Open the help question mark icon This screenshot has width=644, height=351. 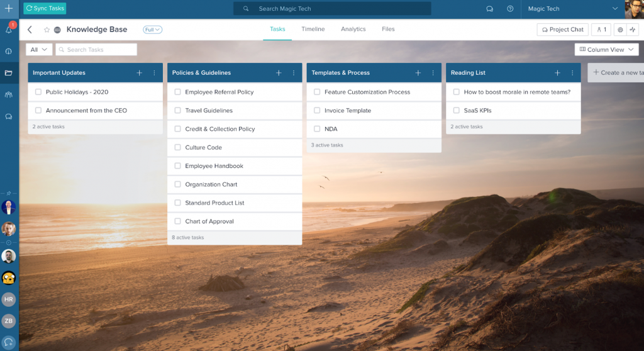click(510, 9)
